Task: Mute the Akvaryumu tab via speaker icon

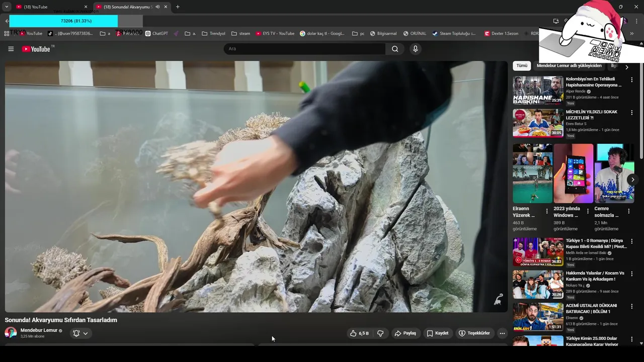Action: tap(157, 7)
